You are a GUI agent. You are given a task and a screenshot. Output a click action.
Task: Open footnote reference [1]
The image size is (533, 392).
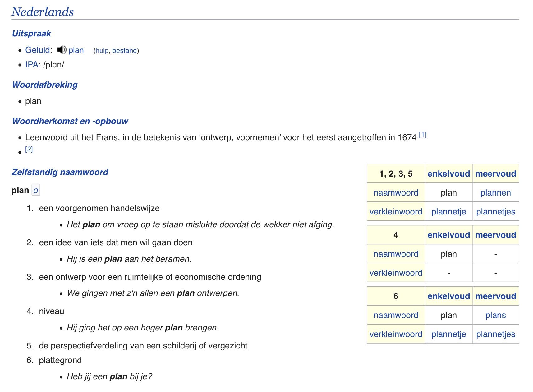coord(423,135)
